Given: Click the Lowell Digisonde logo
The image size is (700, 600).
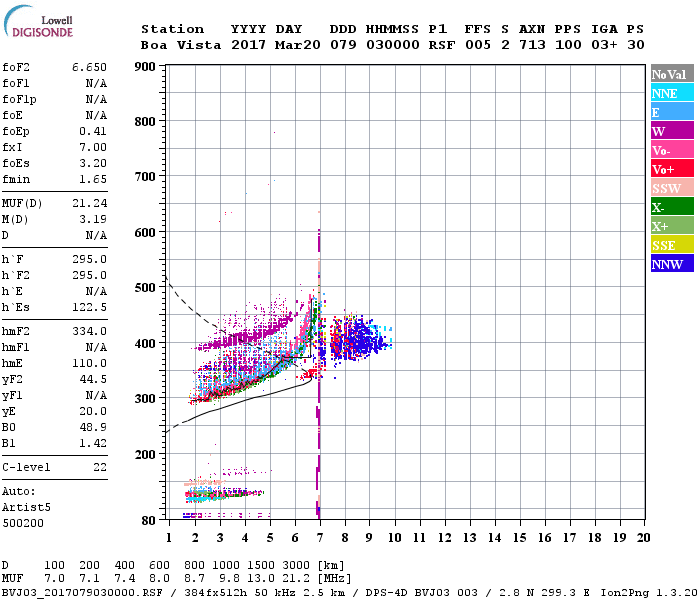Looking at the screenshot, I should [x=38, y=21].
